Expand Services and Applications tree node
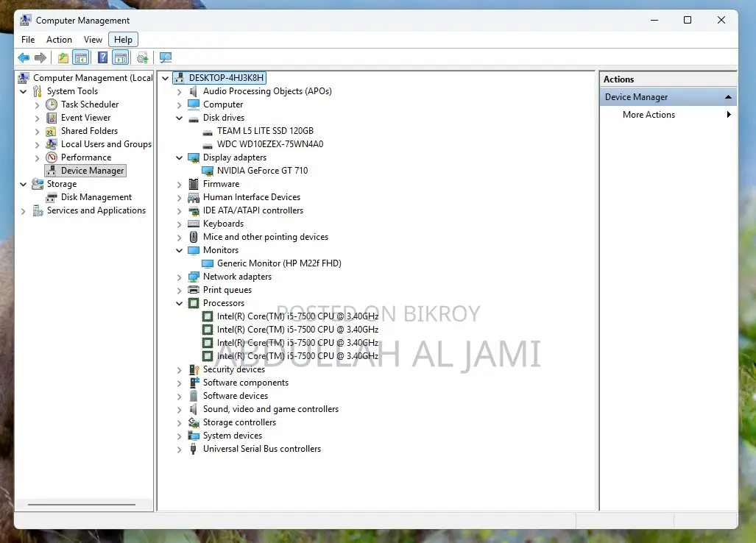The height and width of the screenshot is (543, 756). point(23,211)
